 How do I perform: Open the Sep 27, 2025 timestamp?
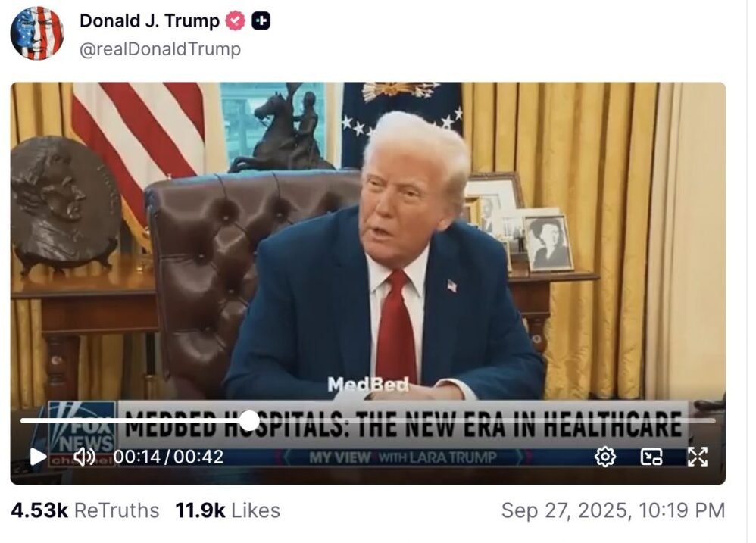pos(614,510)
